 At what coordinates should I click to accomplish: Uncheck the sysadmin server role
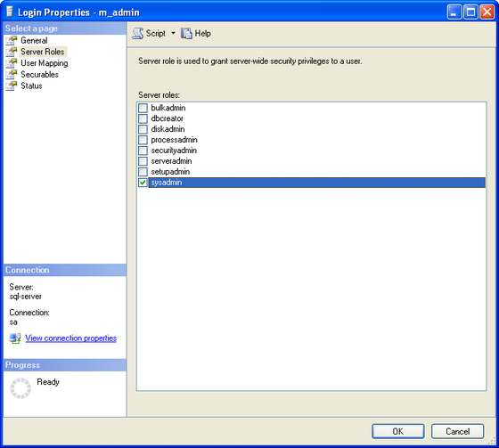point(143,183)
